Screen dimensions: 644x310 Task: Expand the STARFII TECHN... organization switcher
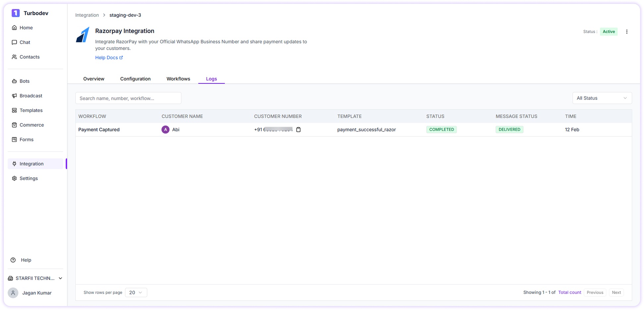click(35, 278)
